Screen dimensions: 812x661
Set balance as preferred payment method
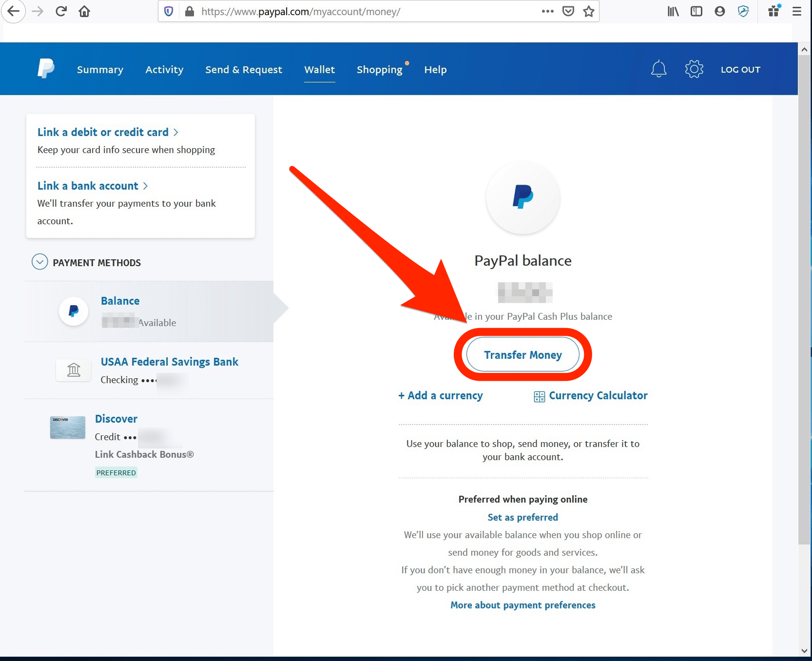522,517
